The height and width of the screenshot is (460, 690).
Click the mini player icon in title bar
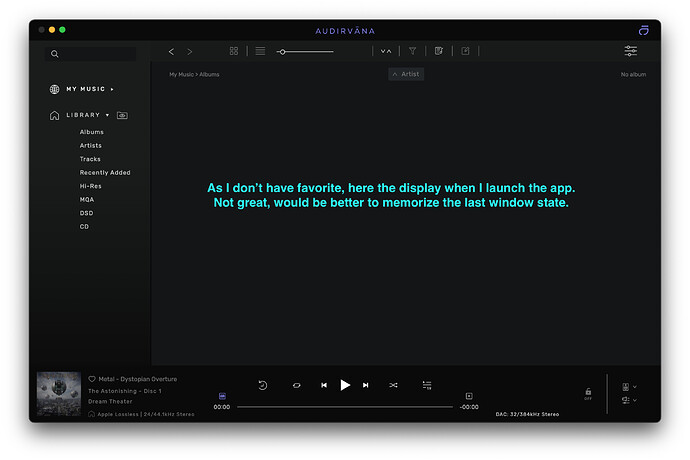tap(643, 30)
